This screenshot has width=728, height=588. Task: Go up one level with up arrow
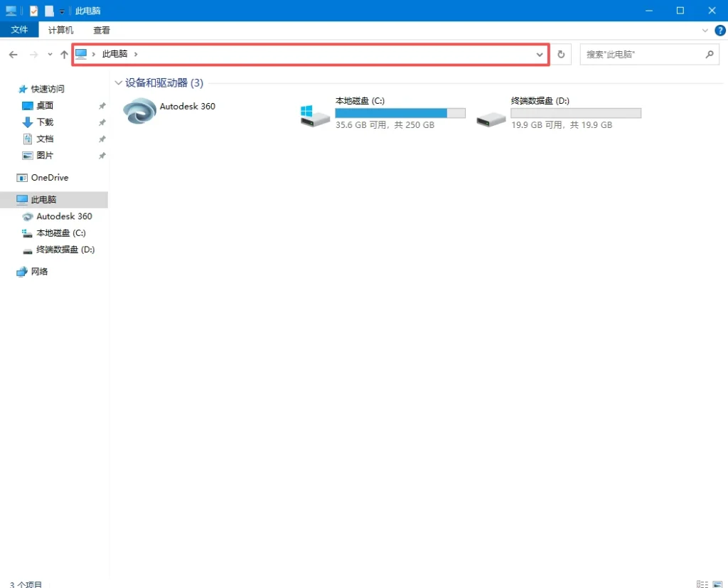coord(64,55)
